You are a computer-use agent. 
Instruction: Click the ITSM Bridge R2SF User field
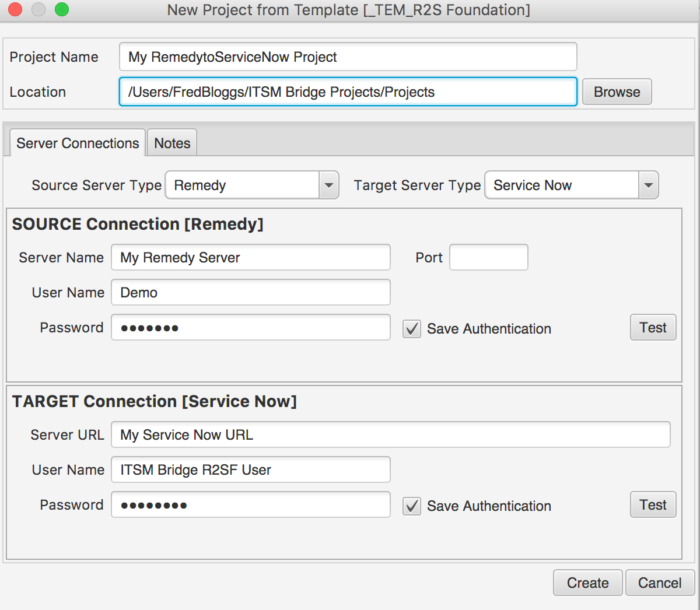coord(251,469)
